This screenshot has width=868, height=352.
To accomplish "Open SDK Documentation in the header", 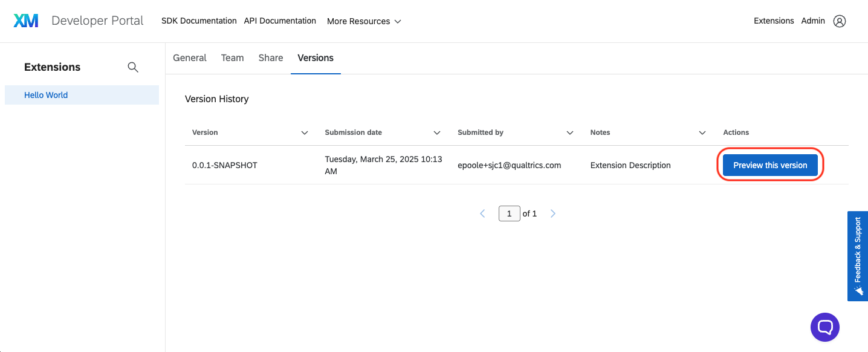I will click(x=199, y=21).
